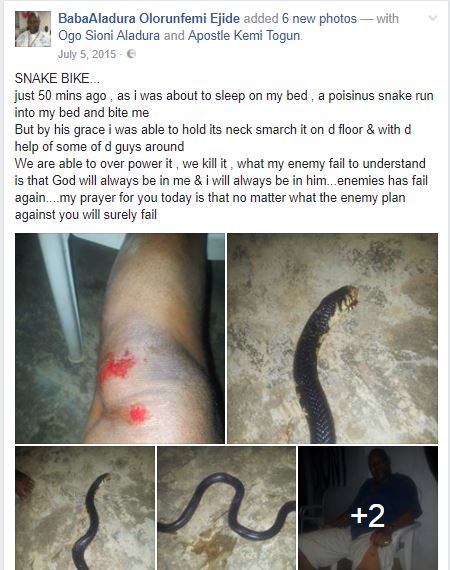Show the +2 more photos
This screenshot has width=450, height=570.
[x=368, y=508]
